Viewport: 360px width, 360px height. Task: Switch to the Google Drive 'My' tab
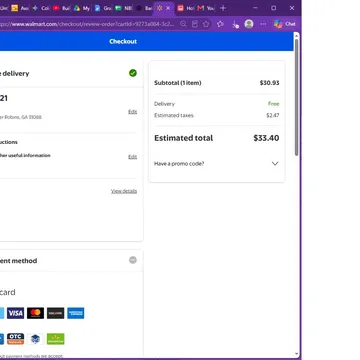coord(82,8)
